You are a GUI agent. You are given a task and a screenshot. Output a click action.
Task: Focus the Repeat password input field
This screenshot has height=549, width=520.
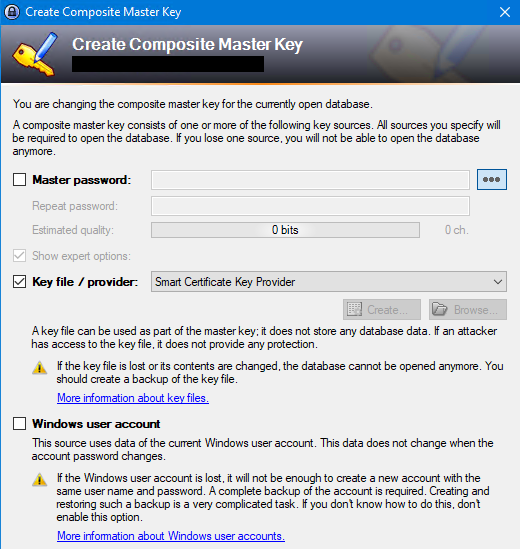click(x=310, y=206)
